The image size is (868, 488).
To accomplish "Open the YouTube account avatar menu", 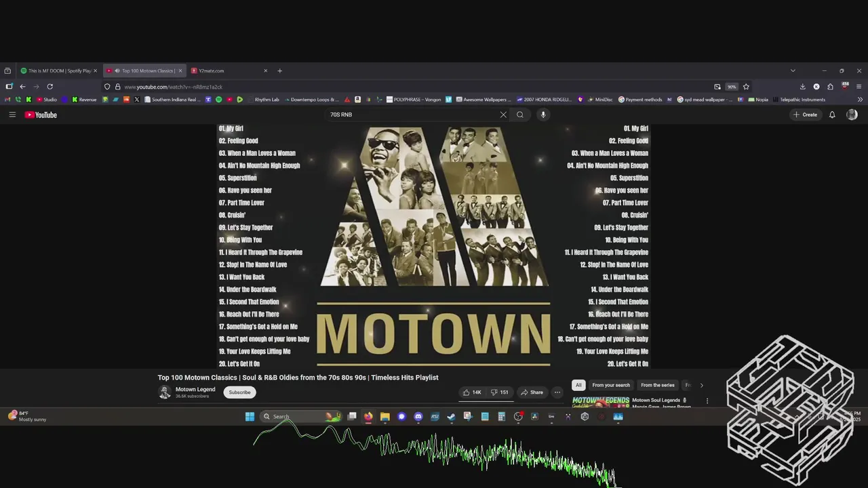I will point(852,115).
